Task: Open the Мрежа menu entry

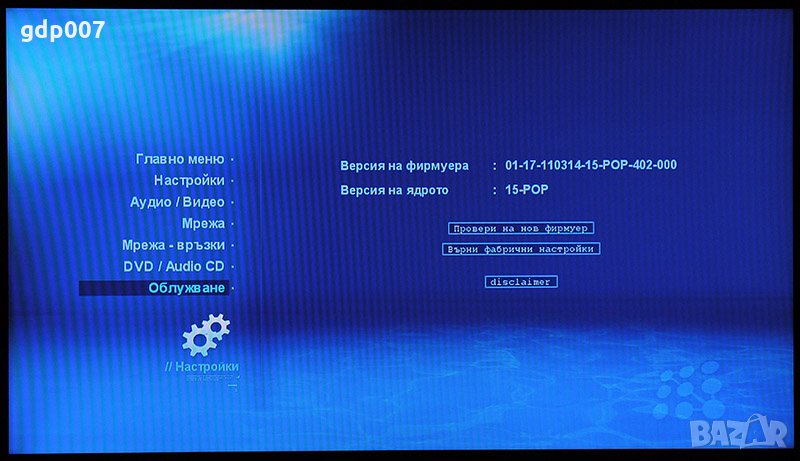Action: pos(203,224)
